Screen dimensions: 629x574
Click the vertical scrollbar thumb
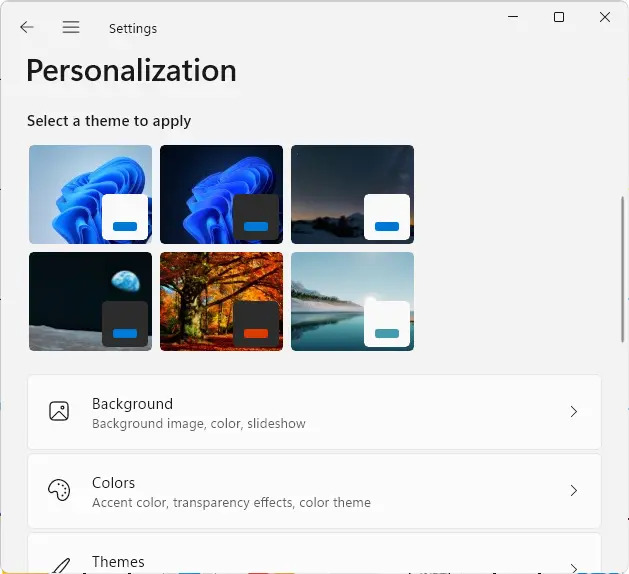point(623,269)
